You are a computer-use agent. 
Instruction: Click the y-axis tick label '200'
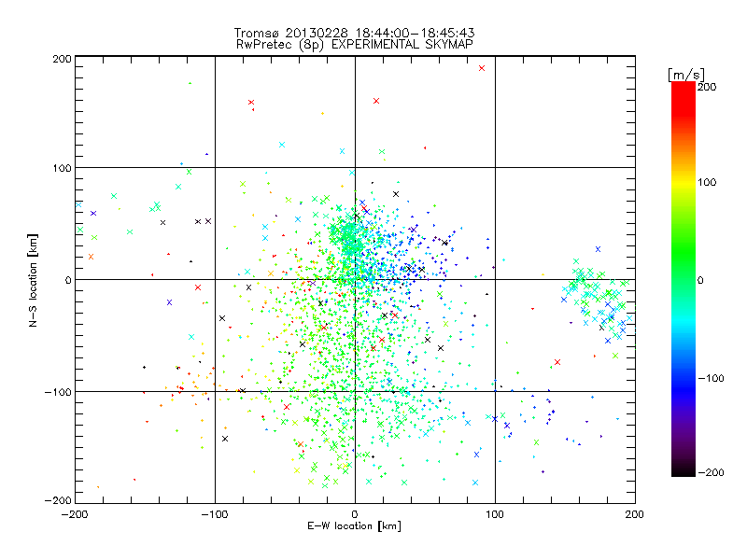pyautogui.click(x=62, y=59)
